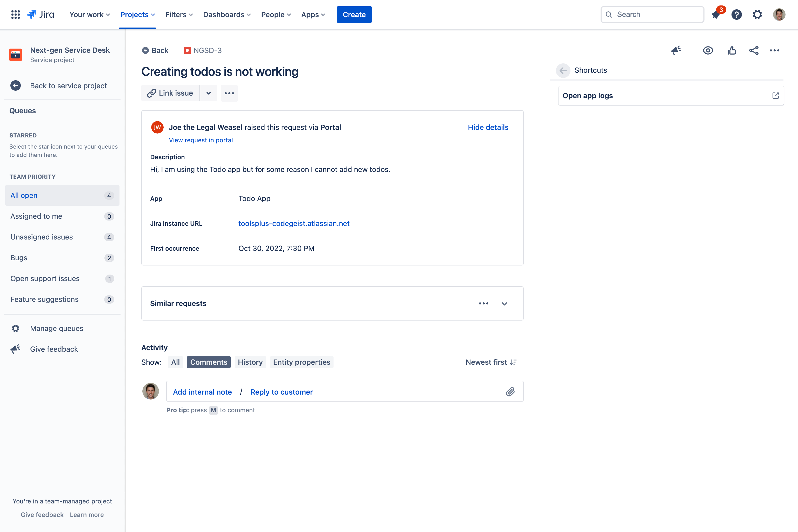Open notifications bell showing 3 alerts
The height and width of the screenshot is (532, 798).
coord(716,15)
